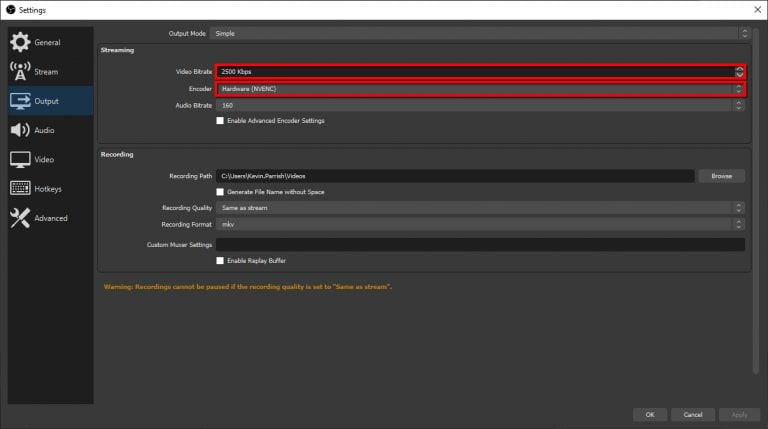Screen dimensions: 768x429
Task: Click the Custom Muxer Settings field
Action: 480,244
